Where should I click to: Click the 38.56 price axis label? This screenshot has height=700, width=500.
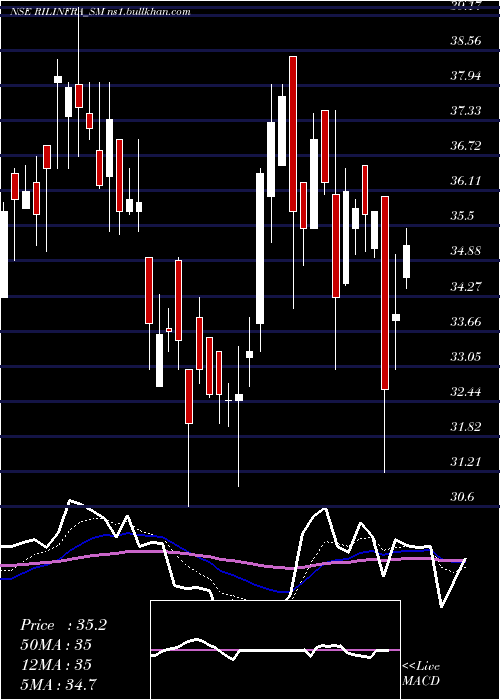(x=466, y=41)
